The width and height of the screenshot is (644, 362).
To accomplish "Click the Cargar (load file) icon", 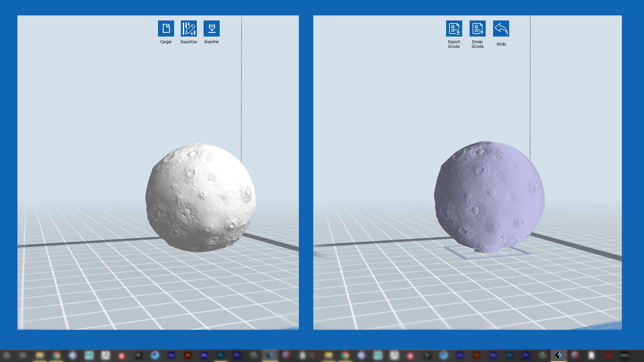I will point(166,28).
